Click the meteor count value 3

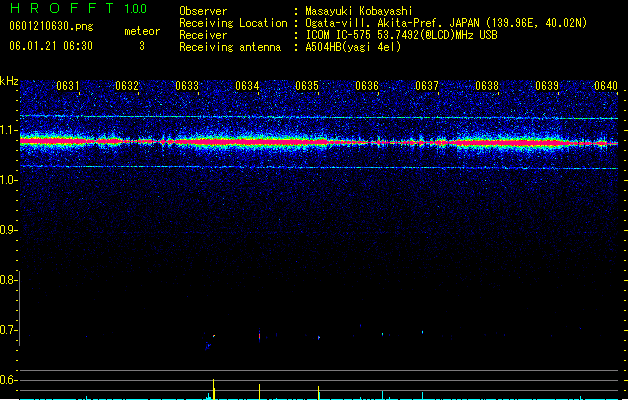[142, 46]
